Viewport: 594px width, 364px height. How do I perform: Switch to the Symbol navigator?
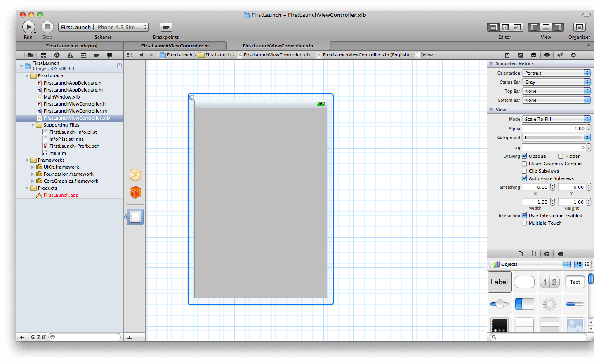point(43,55)
